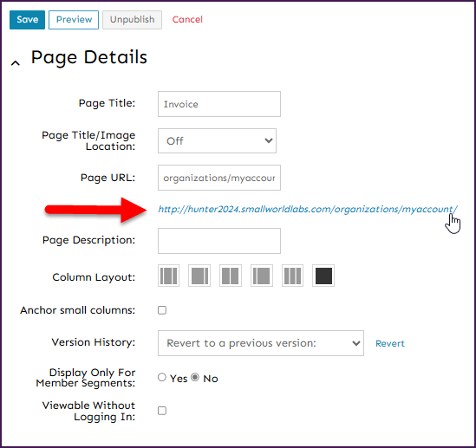Choose the three equal columns layout
The image size is (476, 448).
point(292,276)
